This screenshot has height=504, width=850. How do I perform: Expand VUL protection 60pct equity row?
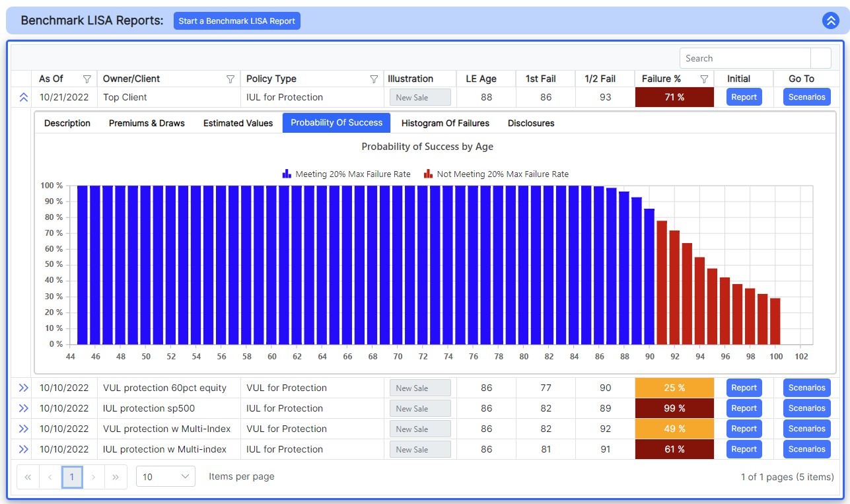pyautogui.click(x=23, y=388)
